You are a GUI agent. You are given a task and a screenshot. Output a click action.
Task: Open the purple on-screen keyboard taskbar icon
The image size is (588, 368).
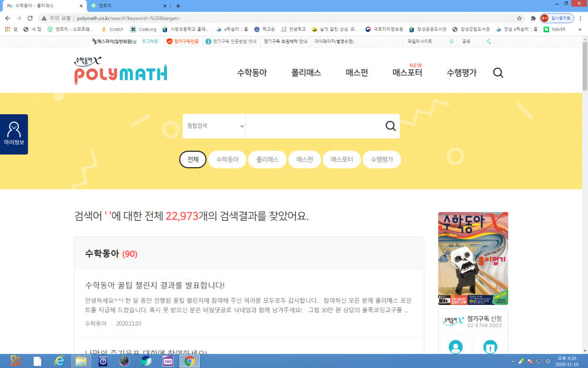point(168,361)
